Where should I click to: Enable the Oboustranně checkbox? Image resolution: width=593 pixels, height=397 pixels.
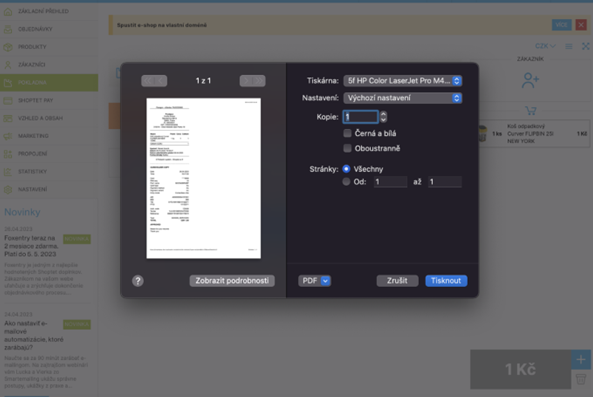(x=347, y=148)
